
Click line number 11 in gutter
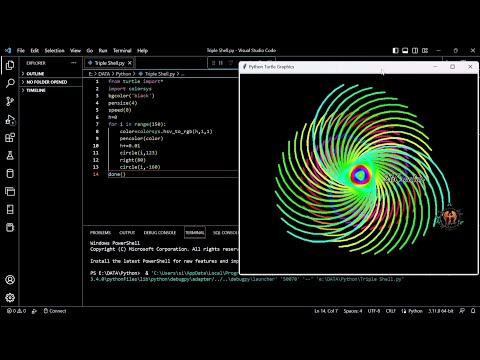pyautogui.click(x=96, y=153)
